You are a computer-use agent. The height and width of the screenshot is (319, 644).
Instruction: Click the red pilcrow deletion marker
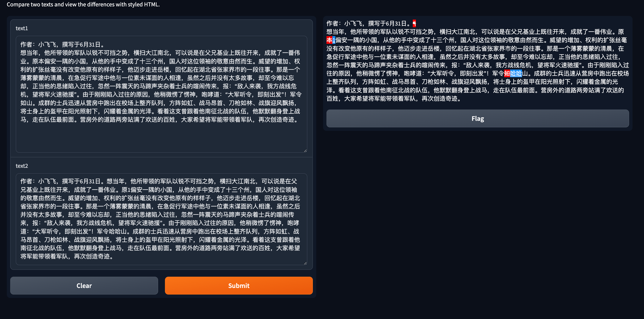point(414,24)
